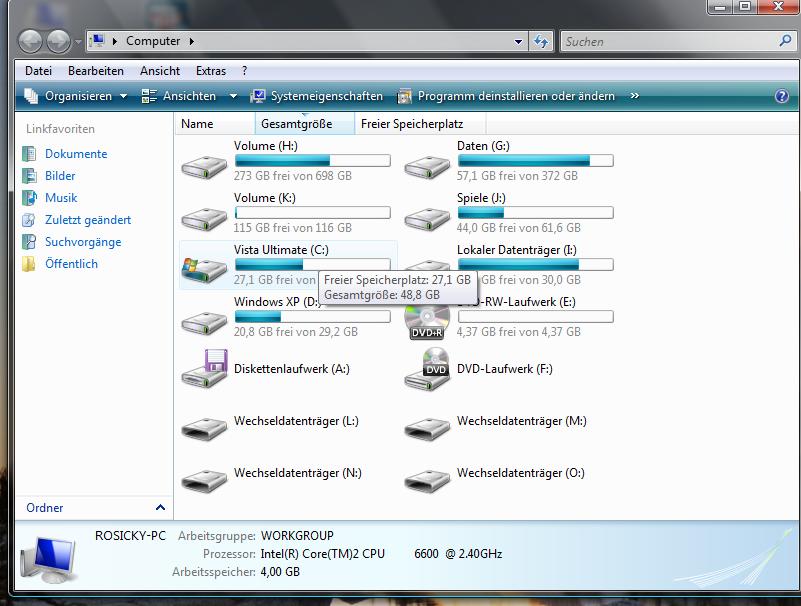Open the Daten (G:) drive icon
This screenshot has width=801, height=606.
click(427, 167)
